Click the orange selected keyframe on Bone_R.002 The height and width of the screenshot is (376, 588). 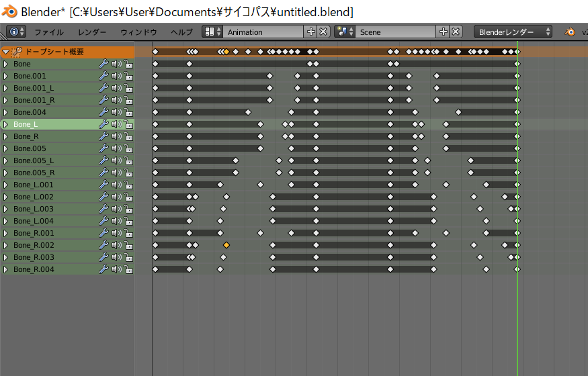[x=226, y=245]
